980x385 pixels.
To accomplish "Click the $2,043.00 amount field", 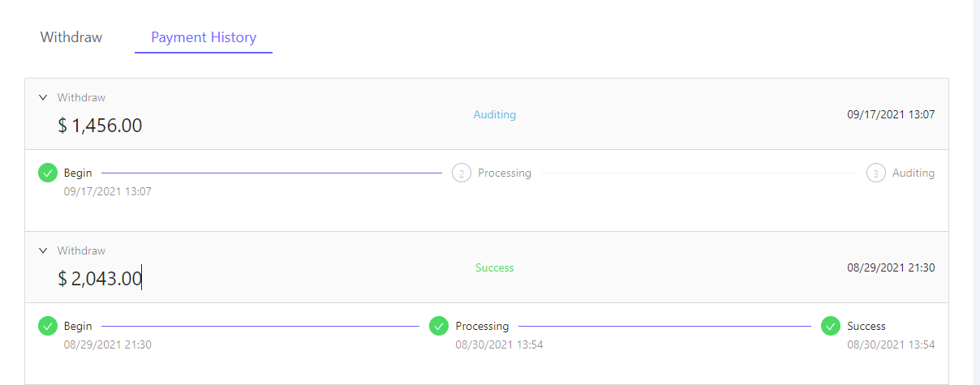I will [101, 279].
